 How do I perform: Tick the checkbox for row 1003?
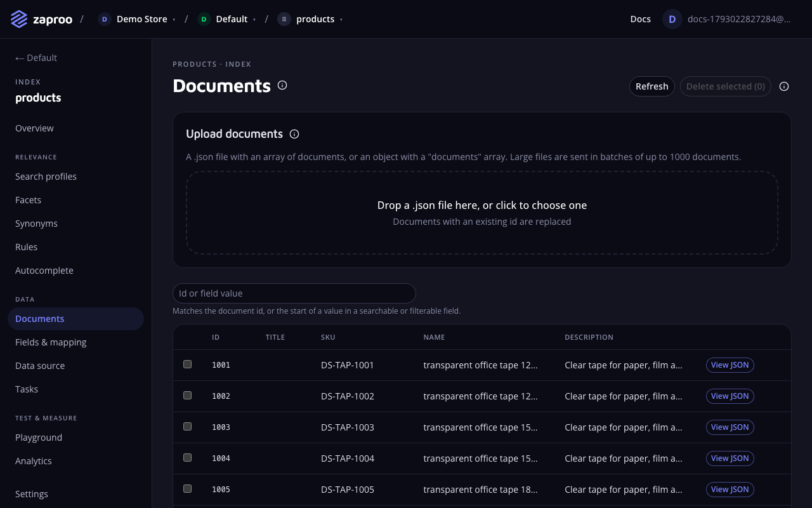pos(187,427)
